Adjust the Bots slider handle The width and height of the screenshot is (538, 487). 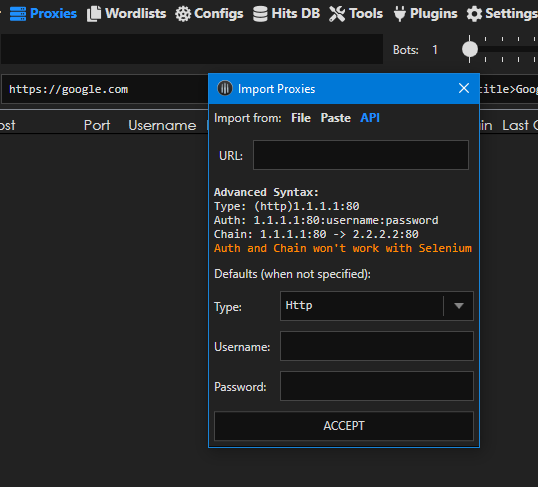pyautogui.click(x=470, y=49)
